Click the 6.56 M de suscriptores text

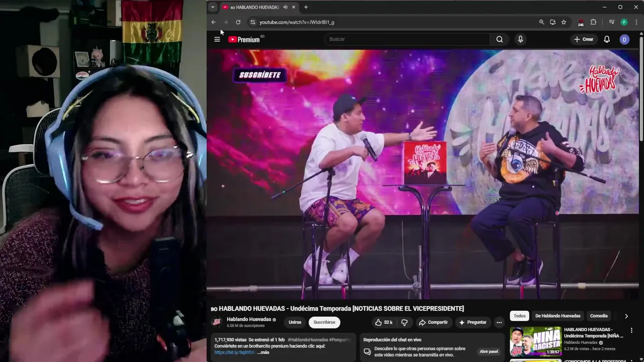coord(246,326)
